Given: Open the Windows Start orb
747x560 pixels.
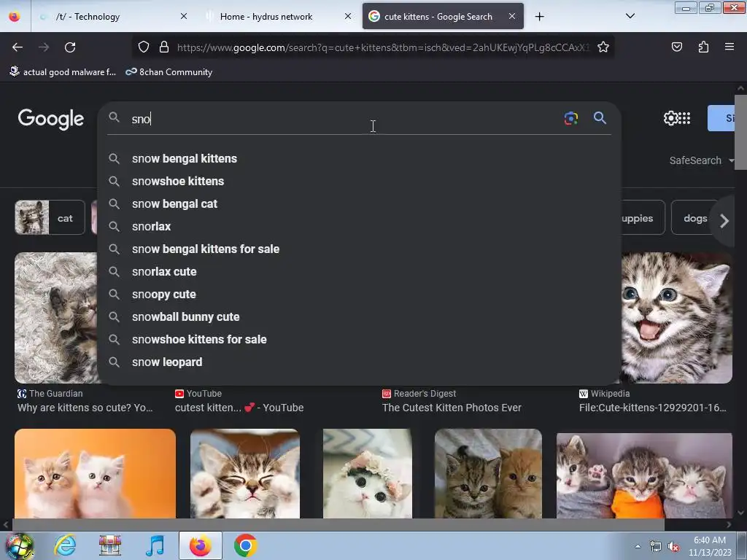Looking at the screenshot, I should (x=19, y=545).
